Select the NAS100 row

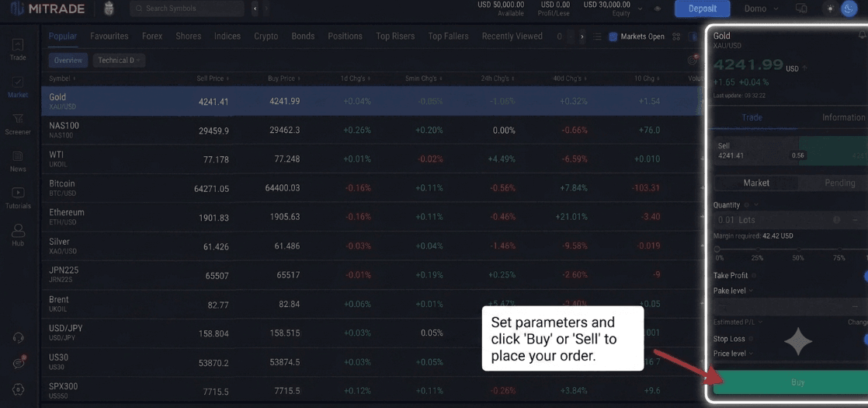click(373, 131)
